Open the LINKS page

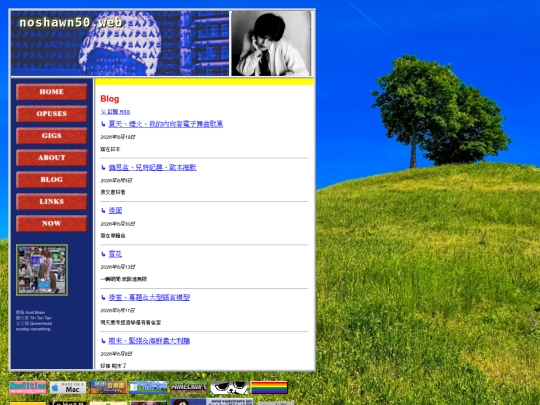coord(52,202)
